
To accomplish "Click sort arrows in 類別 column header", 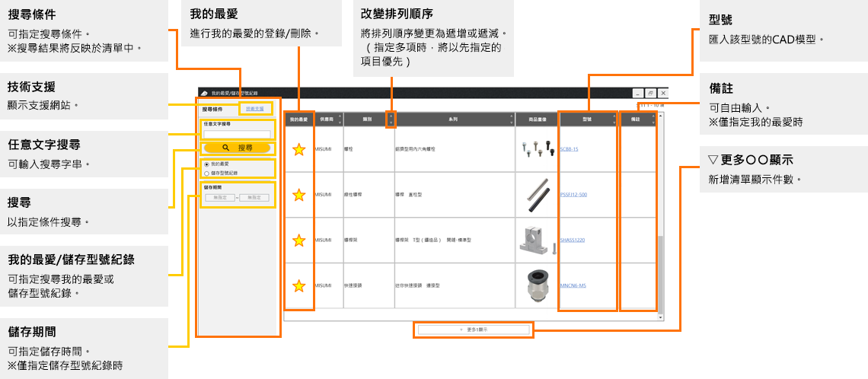I will 391,119.
